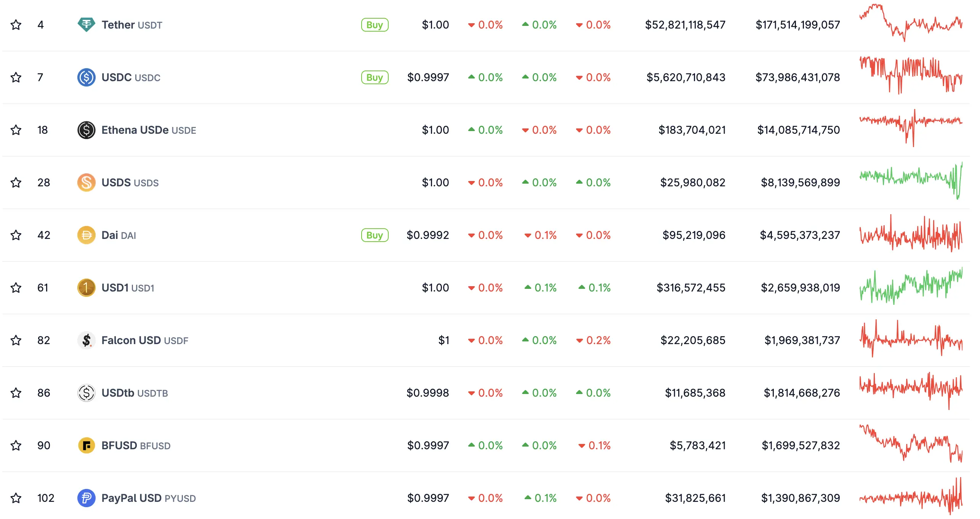980x519 pixels.
Task: Open the USD1 coin page
Action: pyautogui.click(x=115, y=288)
